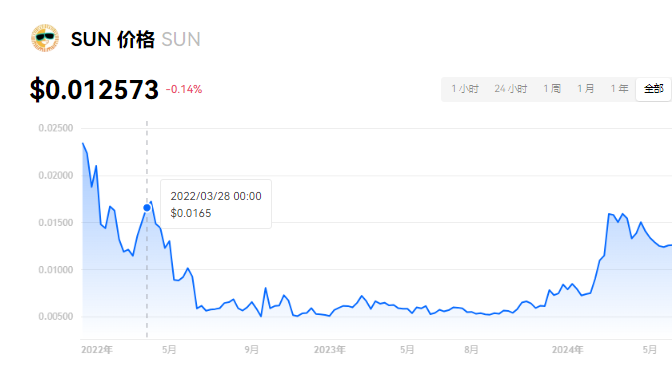
Task: Click the 0.01000 y-axis label
Action: coord(56,270)
